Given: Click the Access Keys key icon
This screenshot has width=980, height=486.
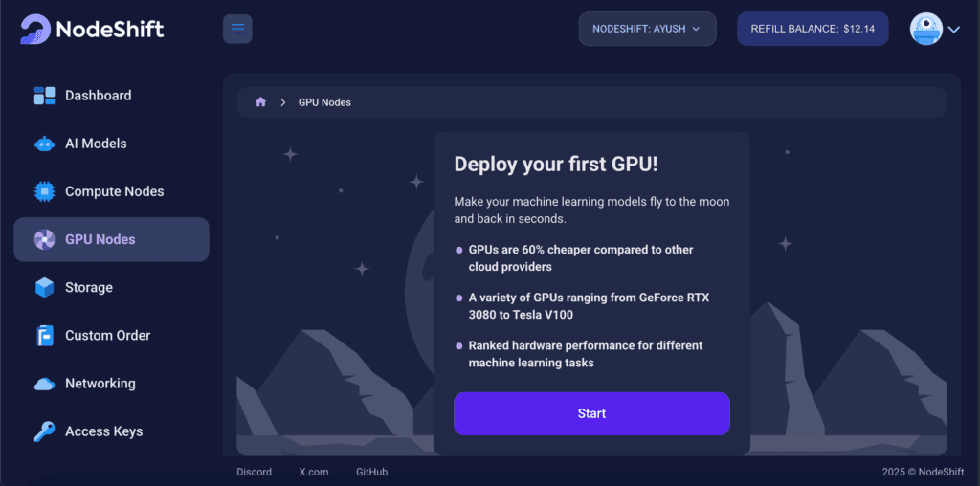Looking at the screenshot, I should pos(44,431).
